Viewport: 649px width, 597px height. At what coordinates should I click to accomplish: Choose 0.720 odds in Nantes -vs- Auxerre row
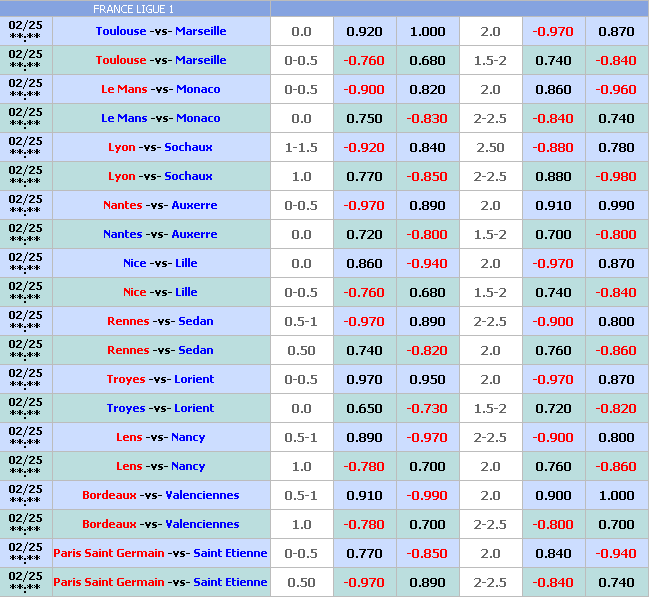coord(364,234)
